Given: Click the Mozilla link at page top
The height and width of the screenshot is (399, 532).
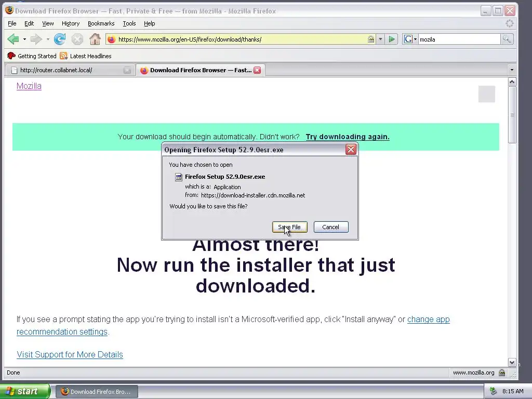Looking at the screenshot, I should coord(29,86).
